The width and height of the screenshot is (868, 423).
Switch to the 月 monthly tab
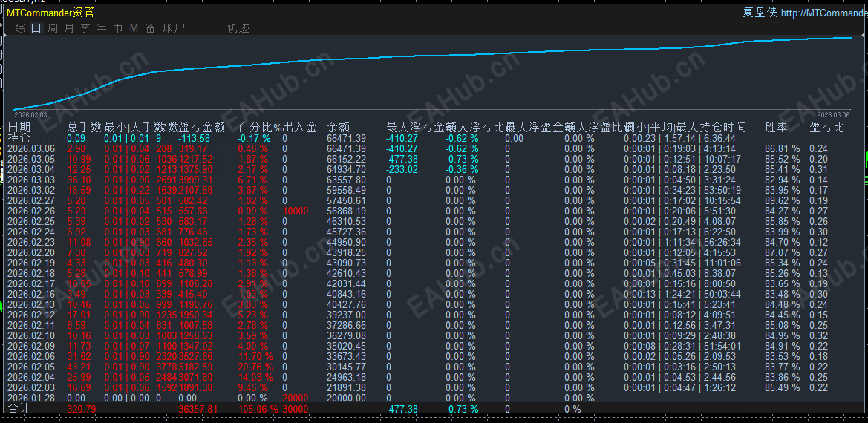(x=68, y=28)
